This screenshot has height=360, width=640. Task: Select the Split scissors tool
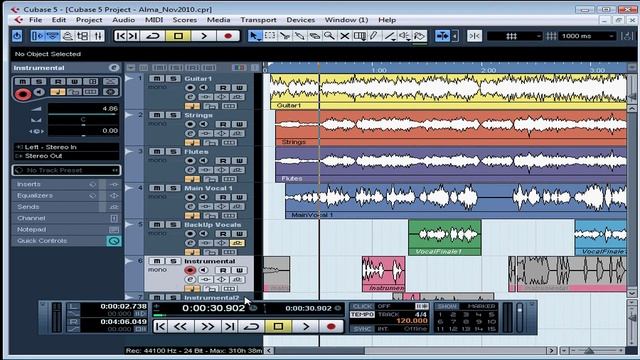point(285,36)
